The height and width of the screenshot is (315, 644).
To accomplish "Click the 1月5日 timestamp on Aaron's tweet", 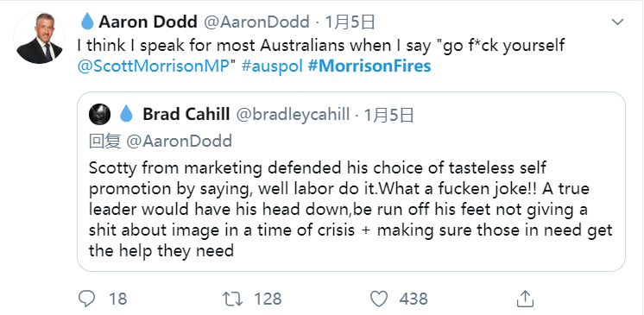I will click(350, 22).
